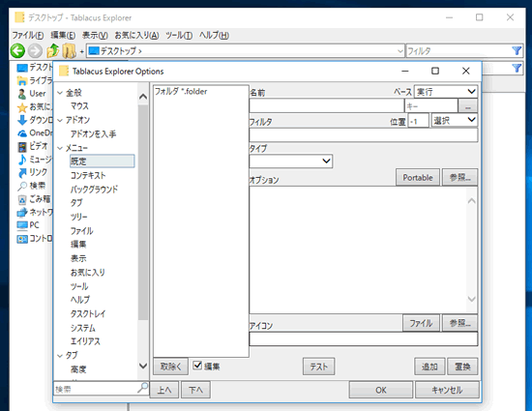Image resolution: width=532 pixels, height=411 pixels.
Task: Click the search icon item 検索 in sidebar
Action: [x=22, y=186]
